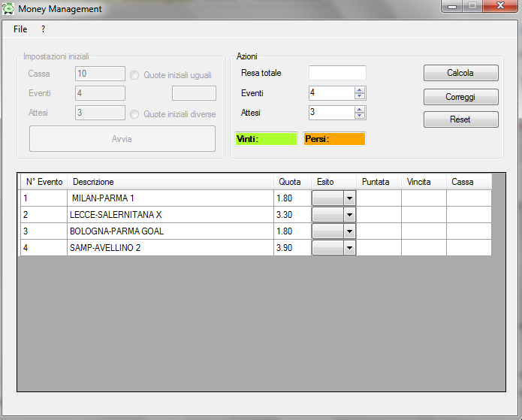
Task: Expand the Esito dropdown for BOLOGNA-PARMA GOAL
Action: click(x=349, y=231)
